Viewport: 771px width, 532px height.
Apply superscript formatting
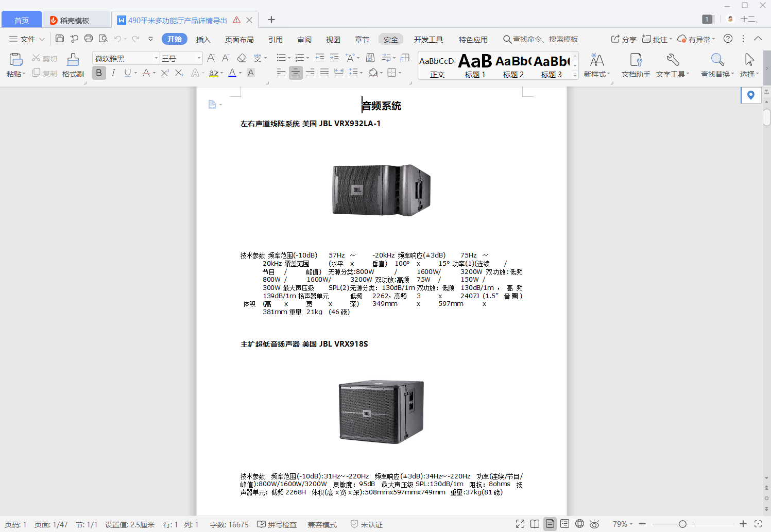(164, 73)
